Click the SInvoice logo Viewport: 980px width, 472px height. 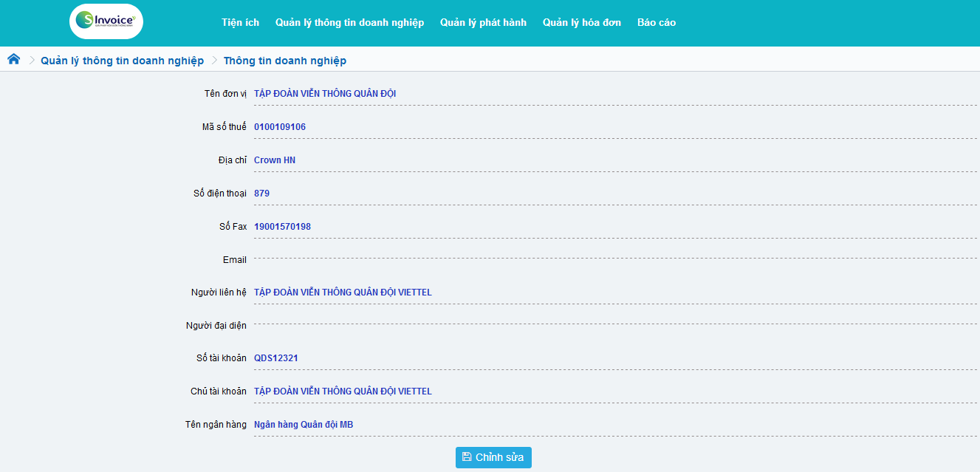[106, 21]
